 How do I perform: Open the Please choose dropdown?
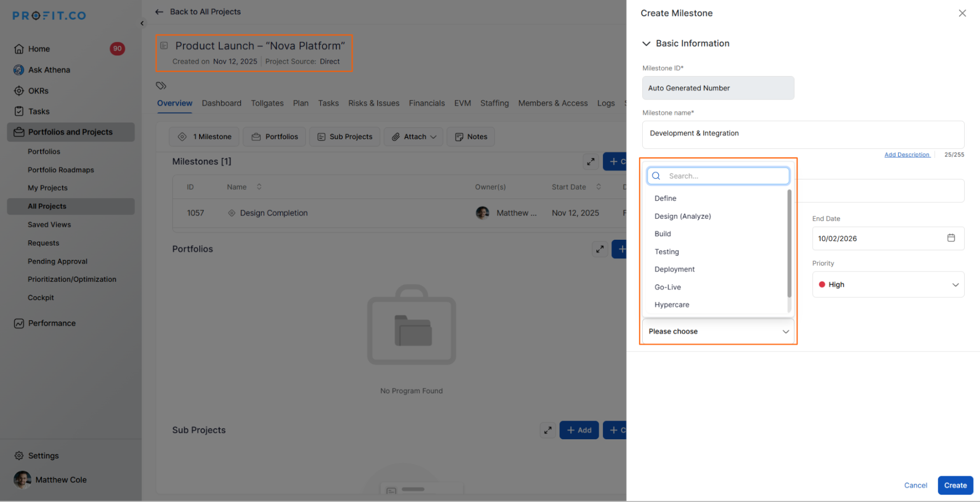point(718,331)
